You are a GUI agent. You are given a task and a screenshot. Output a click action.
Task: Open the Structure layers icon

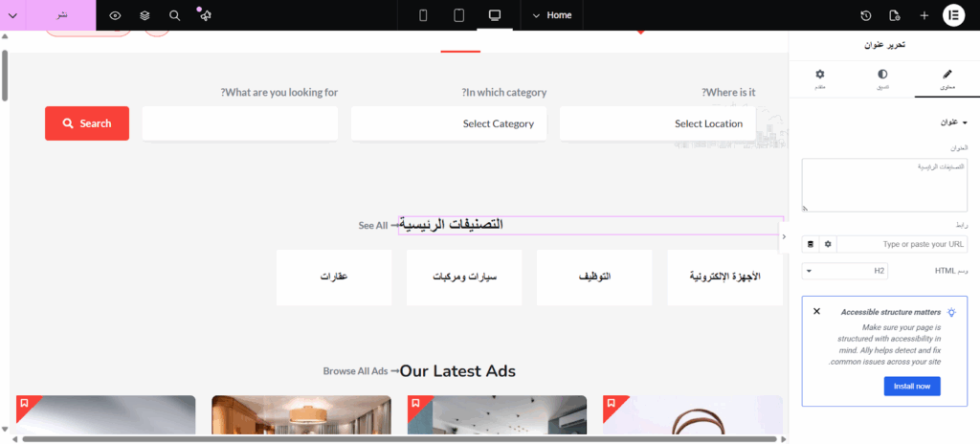point(145,15)
